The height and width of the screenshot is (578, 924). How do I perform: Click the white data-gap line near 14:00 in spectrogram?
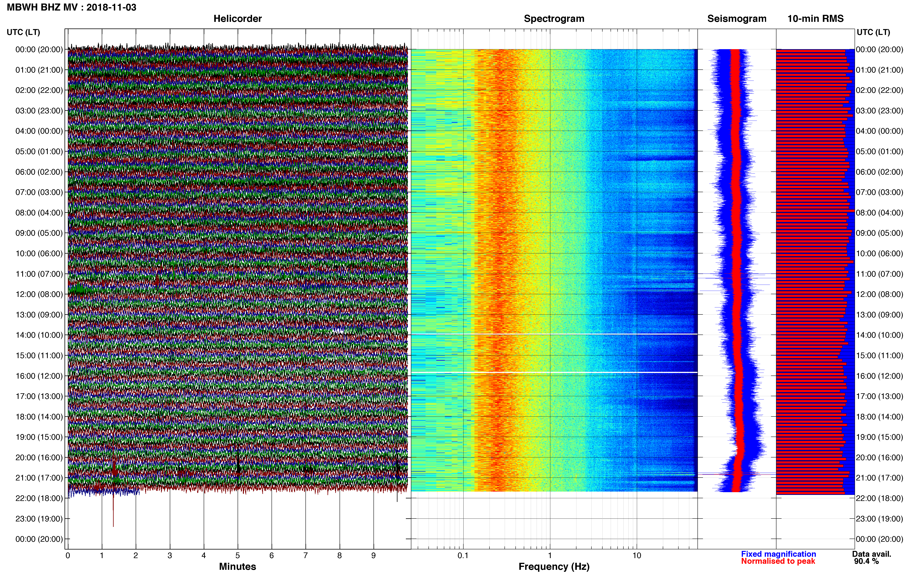[x=554, y=334]
